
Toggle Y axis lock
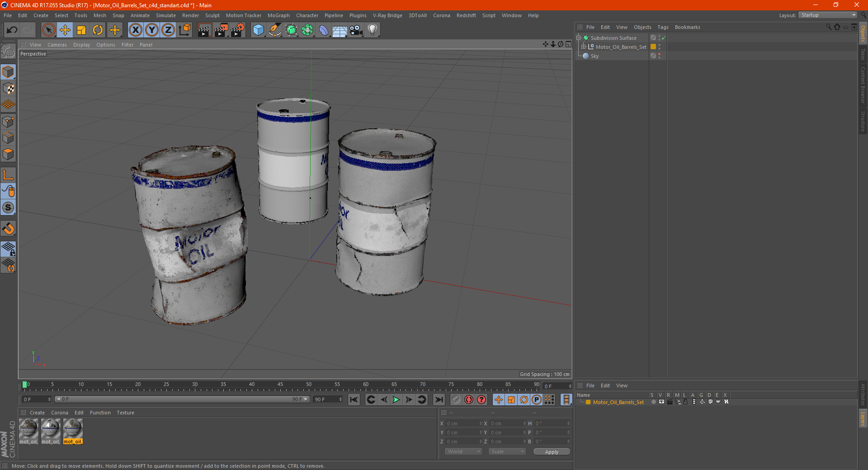click(152, 30)
